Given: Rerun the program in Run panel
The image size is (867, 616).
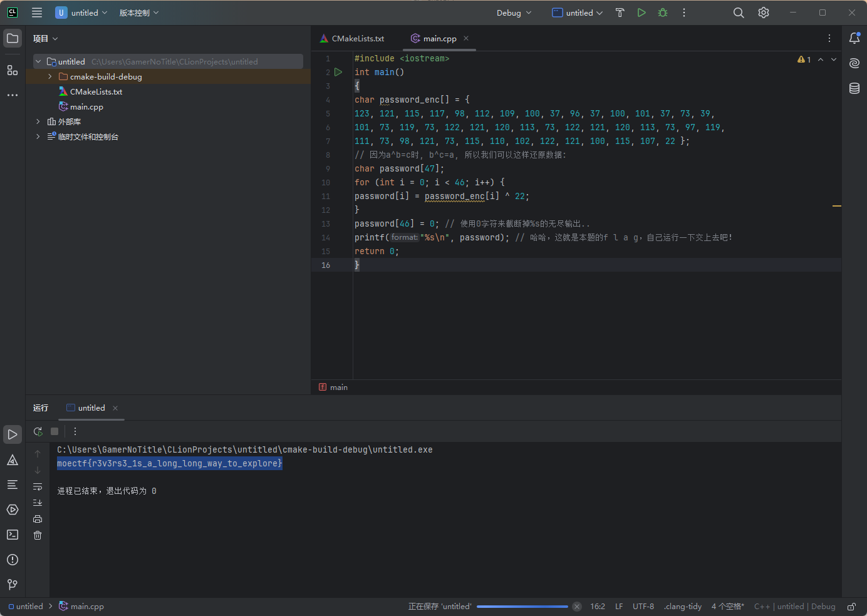Looking at the screenshot, I should pos(38,431).
